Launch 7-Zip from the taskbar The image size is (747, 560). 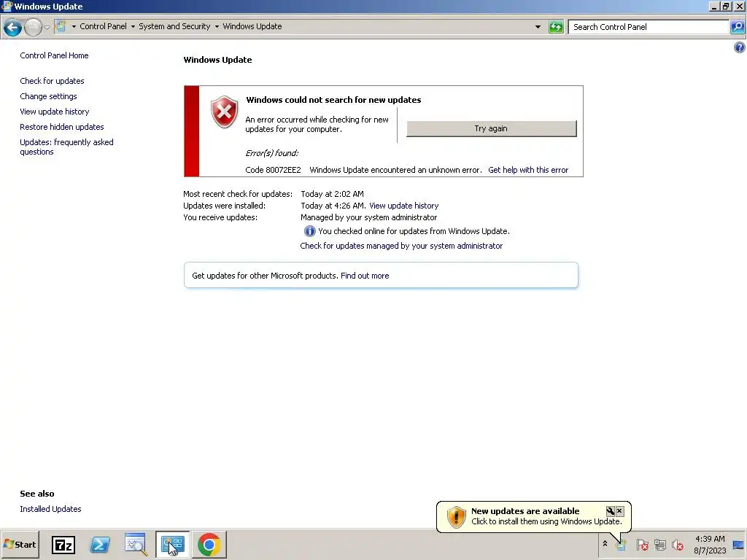pyautogui.click(x=63, y=545)
